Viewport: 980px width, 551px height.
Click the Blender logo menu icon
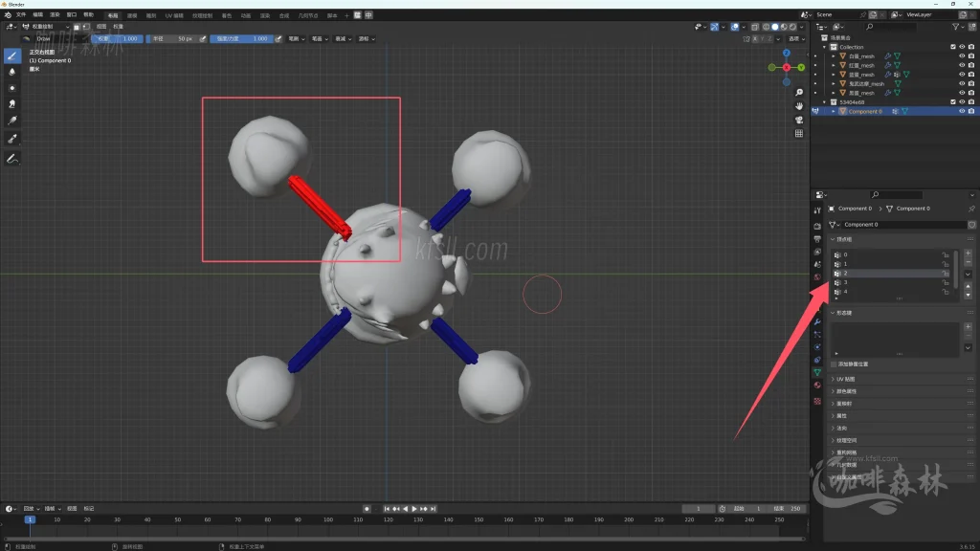[x=7, y=15]
